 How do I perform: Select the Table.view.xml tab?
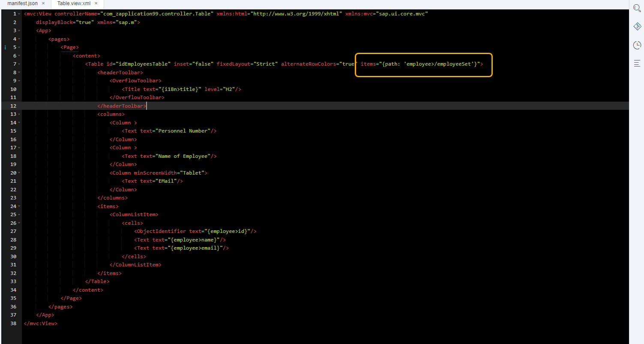point(74,3)
